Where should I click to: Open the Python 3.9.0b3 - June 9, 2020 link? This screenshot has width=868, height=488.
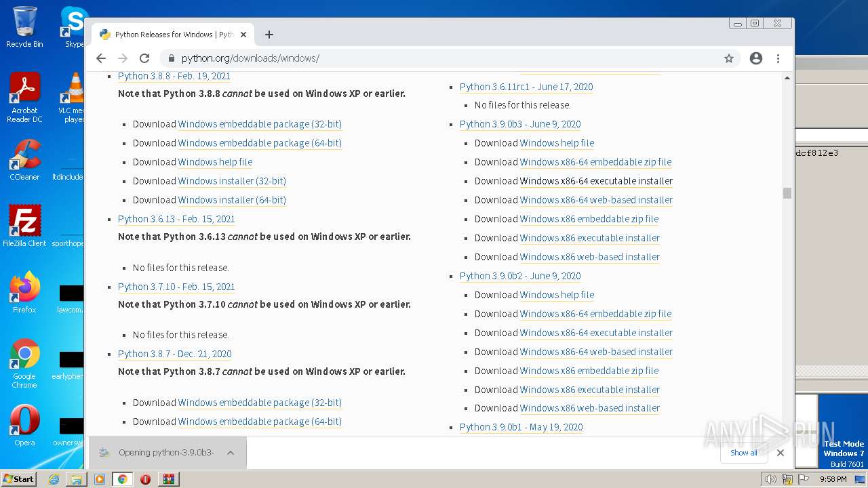tap(520, 124)
